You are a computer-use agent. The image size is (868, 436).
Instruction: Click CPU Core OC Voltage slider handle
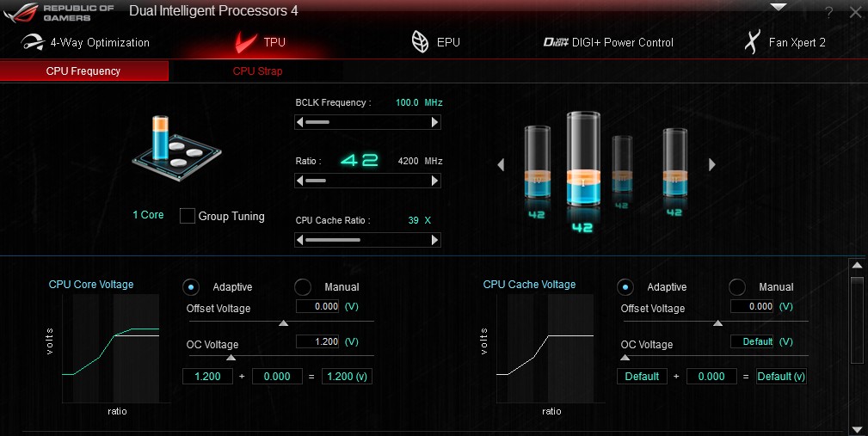pyautogui.click(x=231, y=358)
